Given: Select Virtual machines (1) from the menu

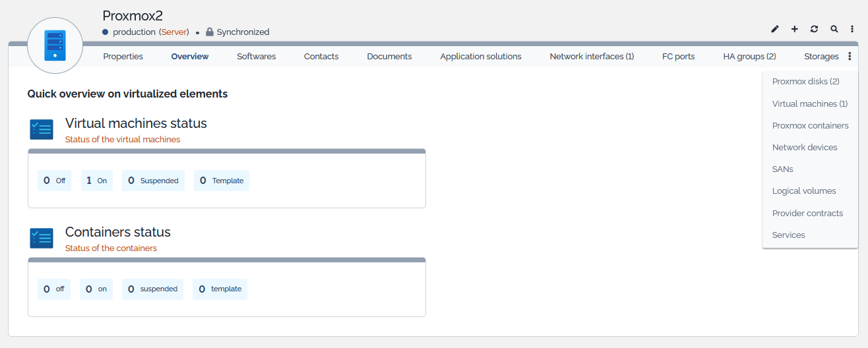Looking at the screenshot, I should [x=809, y=103].
